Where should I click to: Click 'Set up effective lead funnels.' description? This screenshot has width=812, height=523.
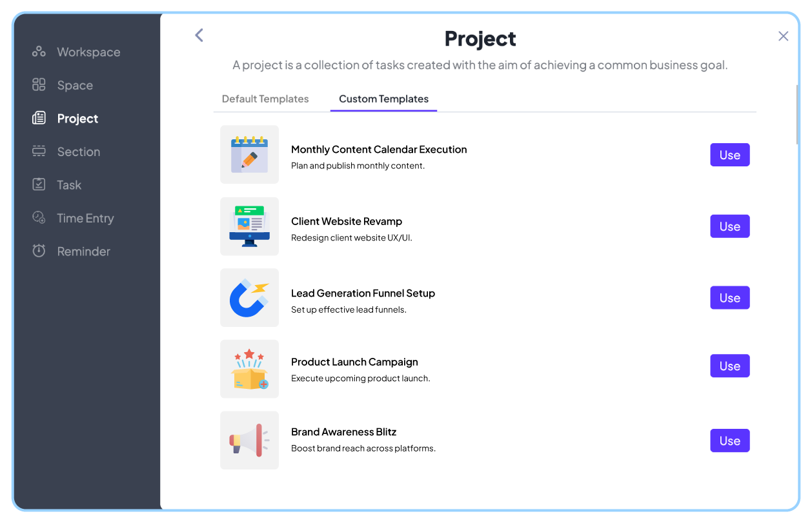(349, 310)
